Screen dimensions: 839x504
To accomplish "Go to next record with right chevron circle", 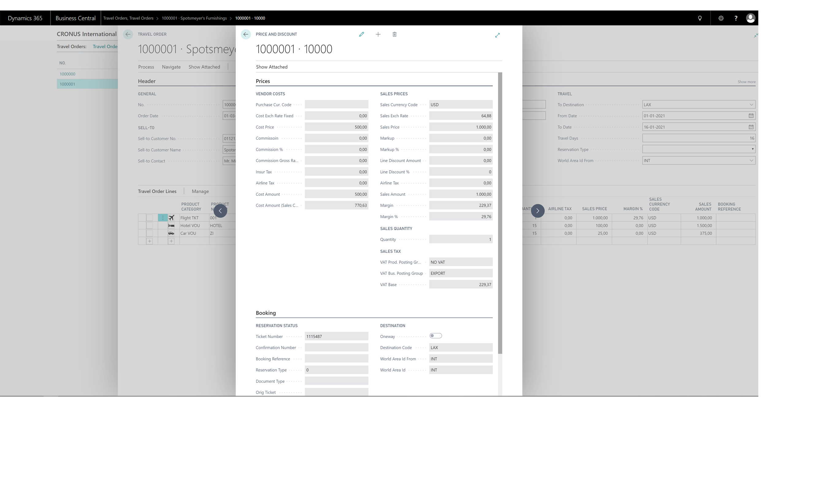I will coord(538,210).
